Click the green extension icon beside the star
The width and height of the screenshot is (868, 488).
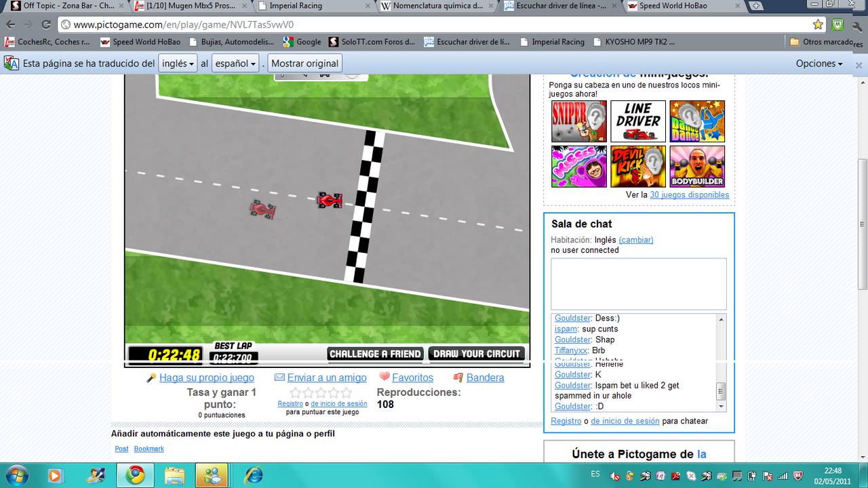point(838,24)
